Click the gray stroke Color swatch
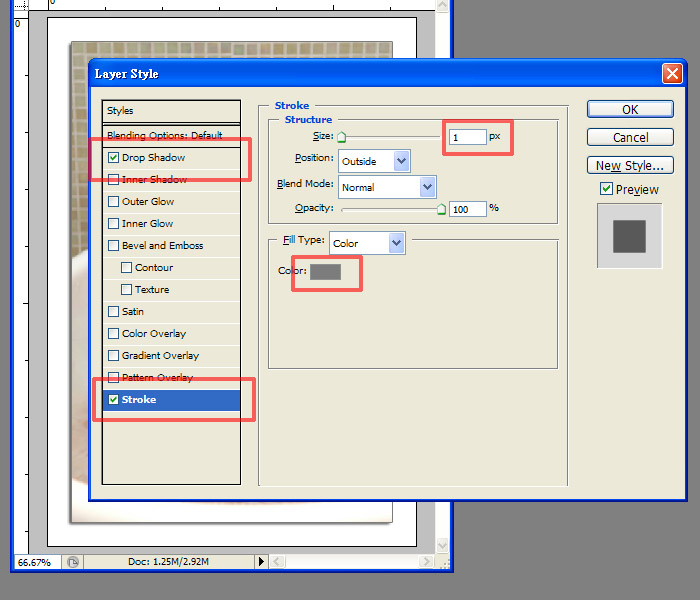 pos(326,272)
